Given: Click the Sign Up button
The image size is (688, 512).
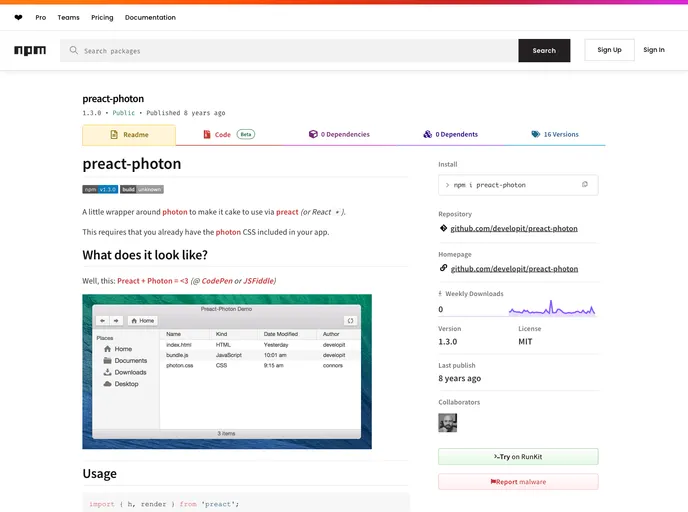Looking at the screenshot, I should 609,50.
